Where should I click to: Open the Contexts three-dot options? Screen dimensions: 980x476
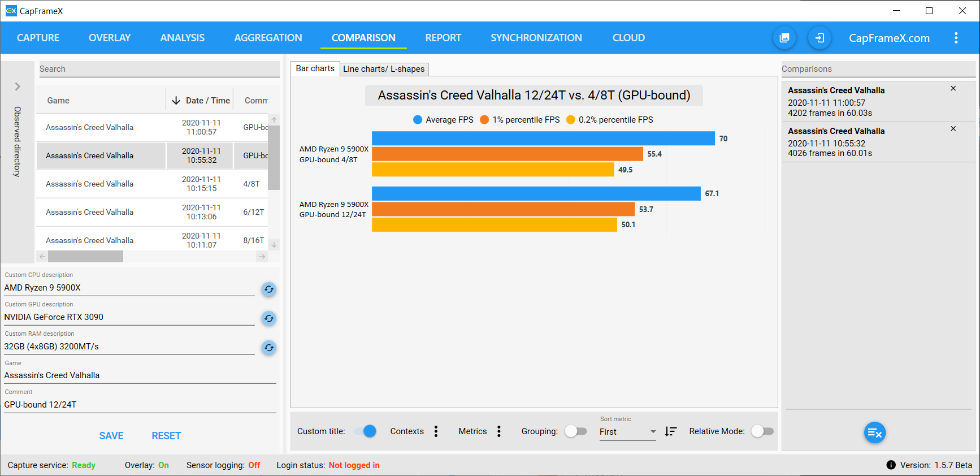pyautogui.click(x=436, y=431)
